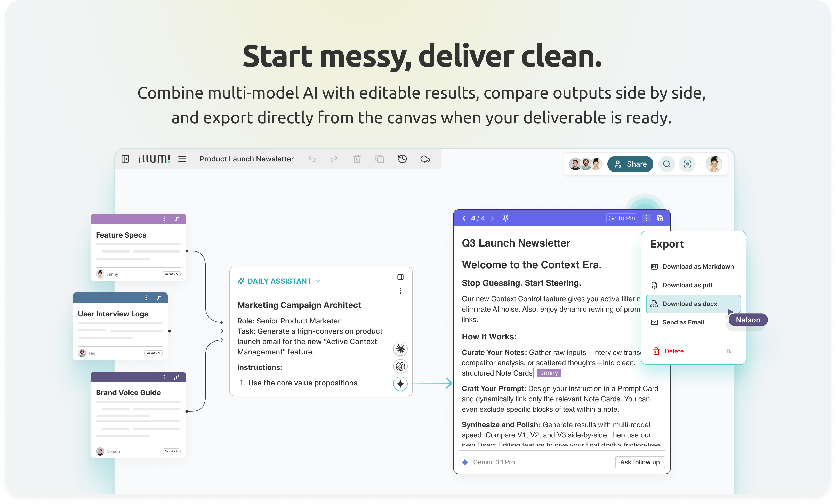Image resolution: width=836 pixels, height=504 pixels.
Task: Select the ChatGPT model icon
Action: (x=400, y=366)
